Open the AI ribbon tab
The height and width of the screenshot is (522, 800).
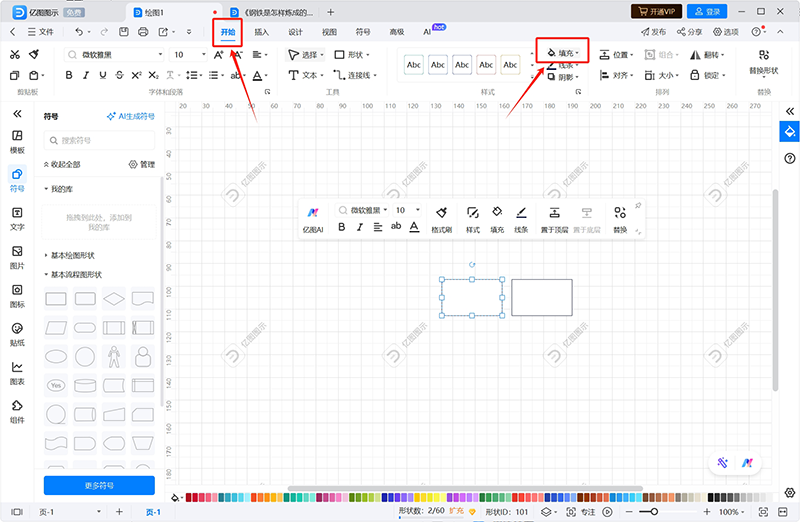click(x=427, y=32)
